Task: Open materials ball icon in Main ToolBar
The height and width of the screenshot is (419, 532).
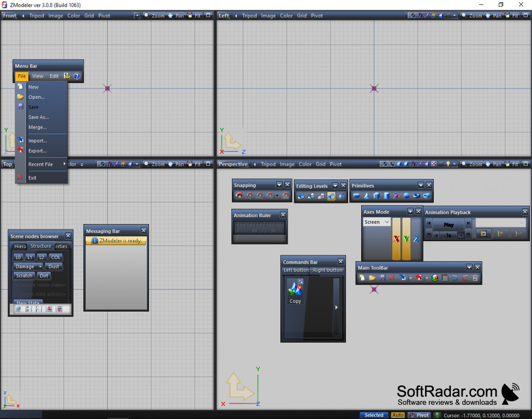Action: (x=435, y=278)
